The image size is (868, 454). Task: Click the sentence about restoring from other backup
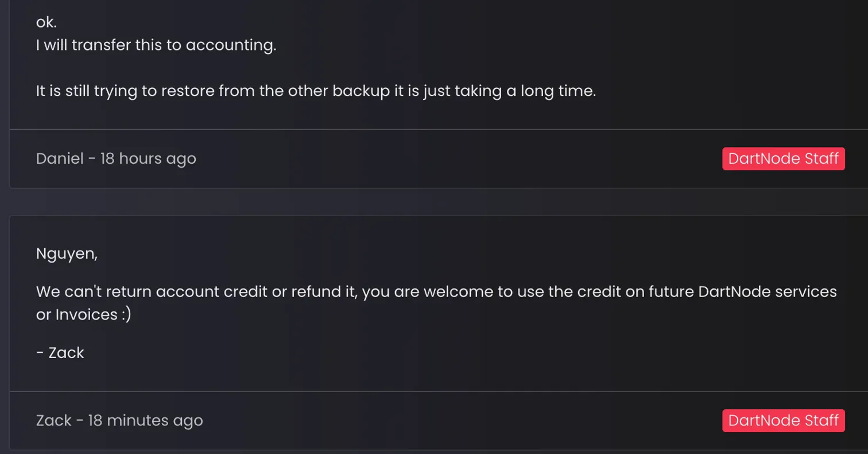pyautogui.click(x=316, y=91)
